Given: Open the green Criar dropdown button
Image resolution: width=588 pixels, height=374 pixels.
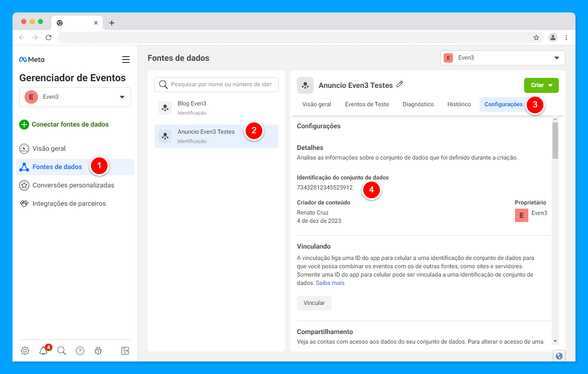Looking at the screenshot, I should coord(541,85).
